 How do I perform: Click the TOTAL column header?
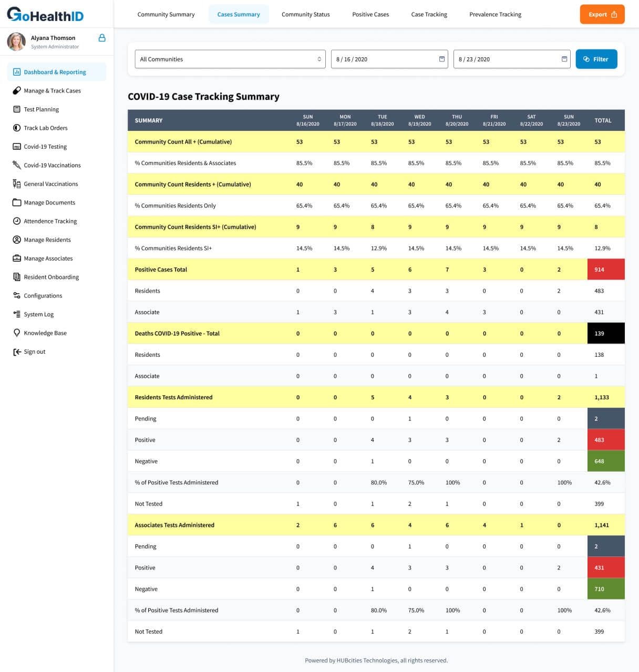point(603,120)
